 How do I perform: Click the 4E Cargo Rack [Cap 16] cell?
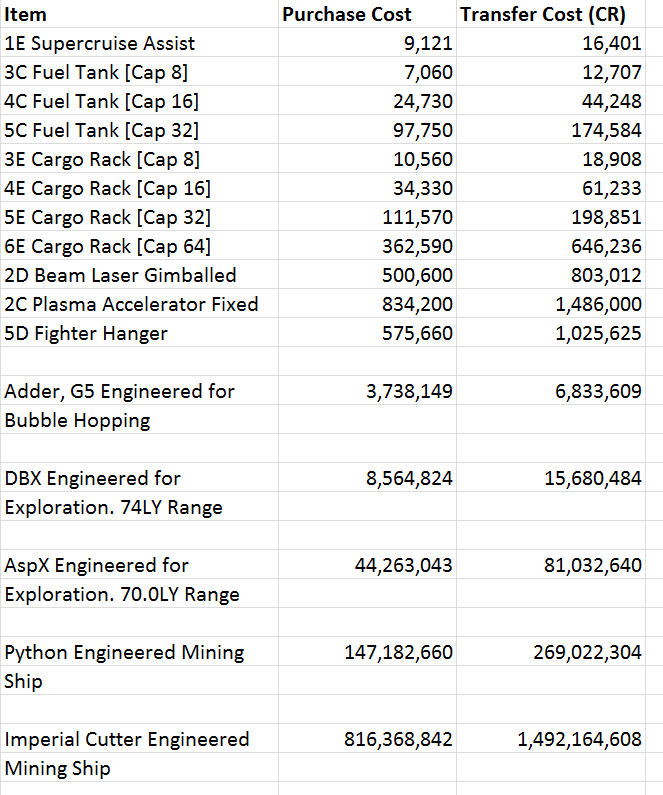[139, 188]
